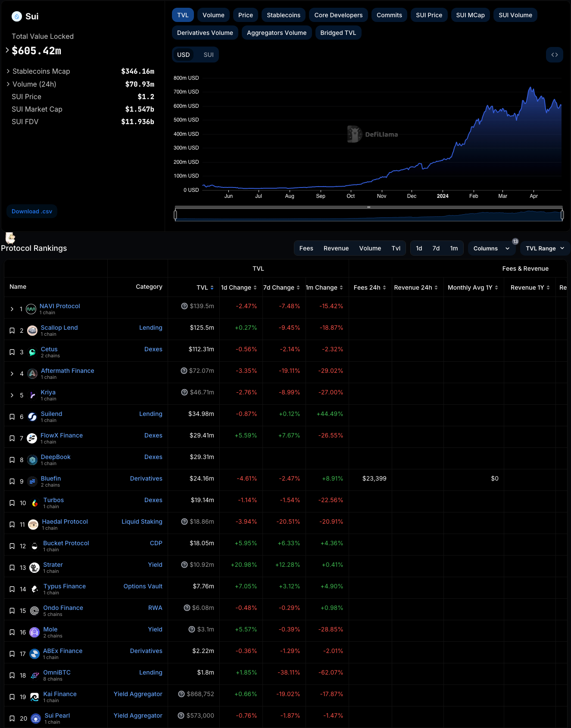
Task: Toggle SUI MCap chart series
Action: tap(470, 15)
